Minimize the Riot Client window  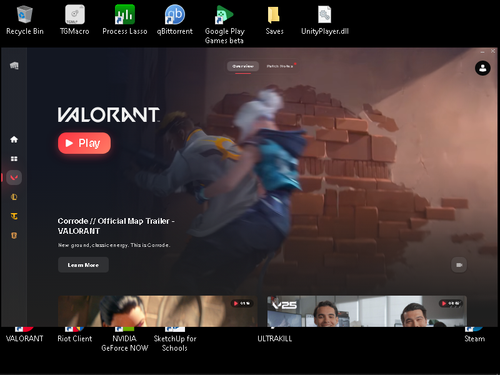pos(482,51)
